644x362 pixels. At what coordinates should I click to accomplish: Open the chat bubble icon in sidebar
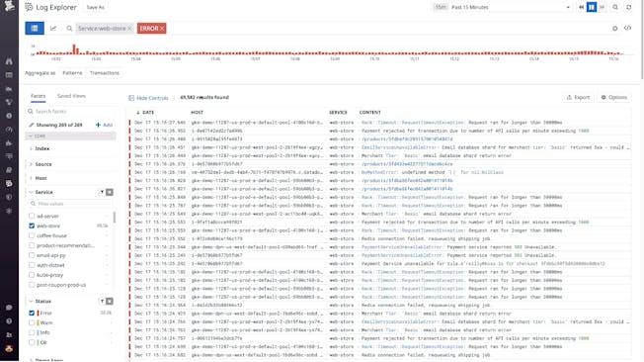(x=9, y=308)
